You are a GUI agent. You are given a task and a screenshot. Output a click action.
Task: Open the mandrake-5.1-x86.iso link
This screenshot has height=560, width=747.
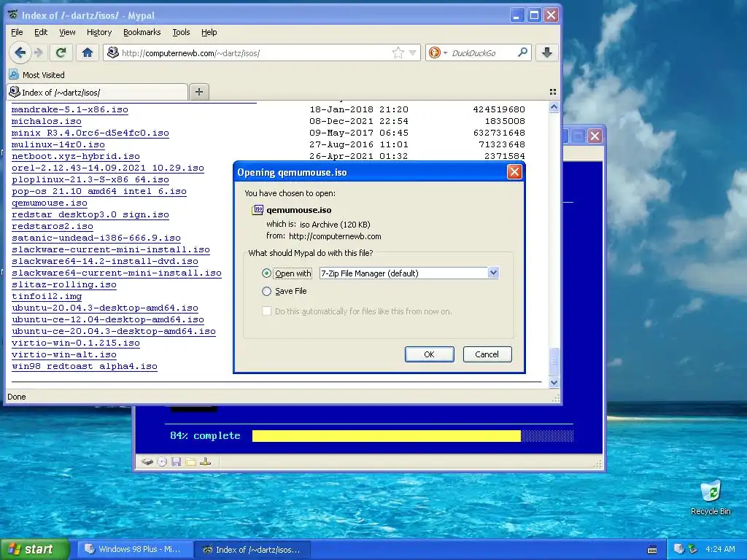point(69,109)
